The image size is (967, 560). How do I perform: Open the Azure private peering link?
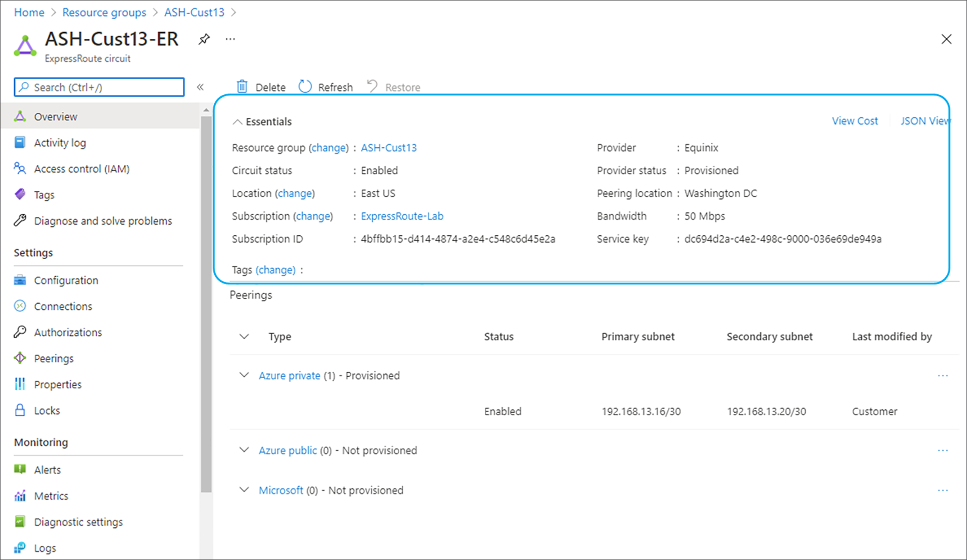289,376
